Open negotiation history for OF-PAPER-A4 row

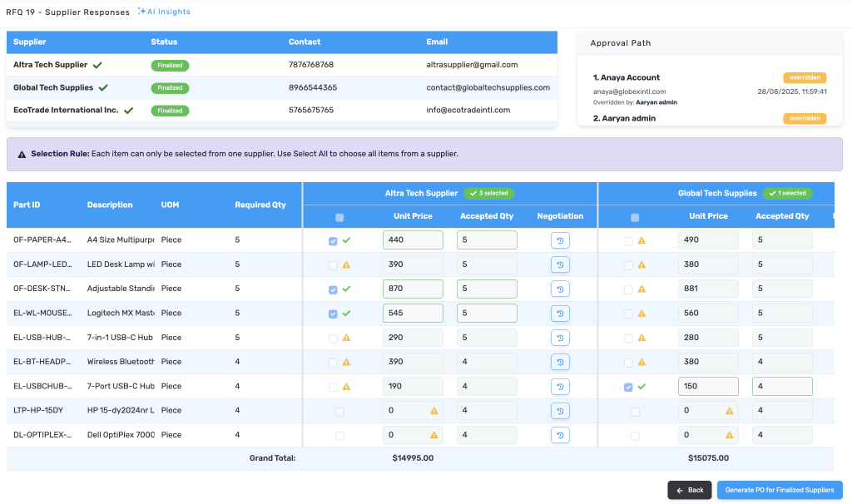[x=560, y=240]
